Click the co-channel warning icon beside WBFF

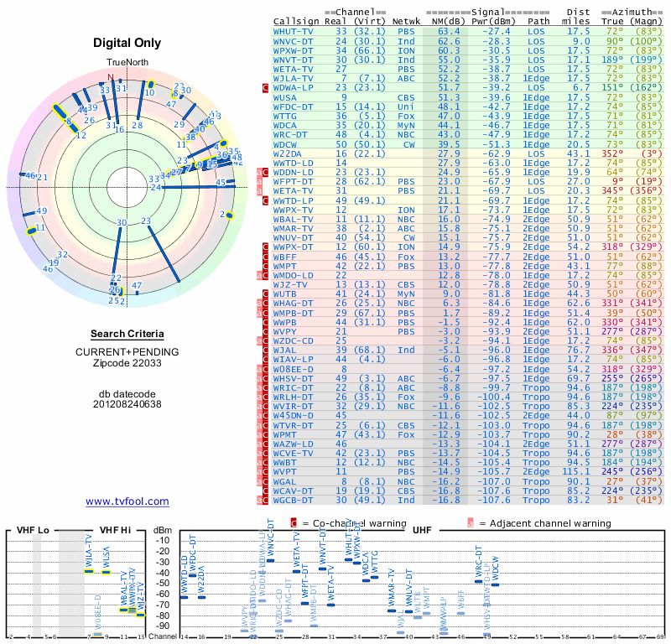tap(265, 257)
